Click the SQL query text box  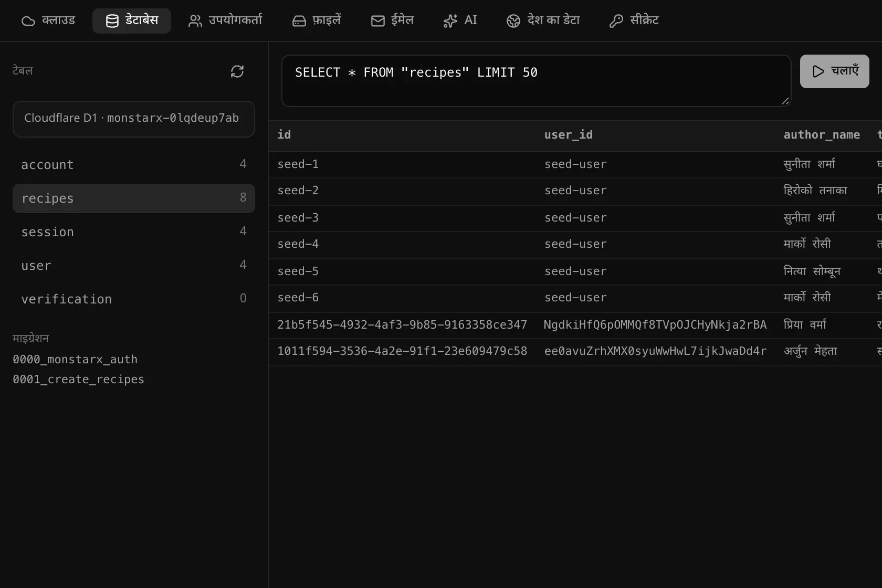[537, 81]
